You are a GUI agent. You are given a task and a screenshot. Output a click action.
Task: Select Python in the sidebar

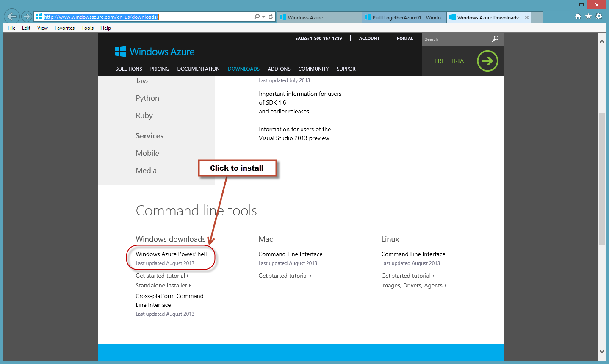click(x=147, y=98)
